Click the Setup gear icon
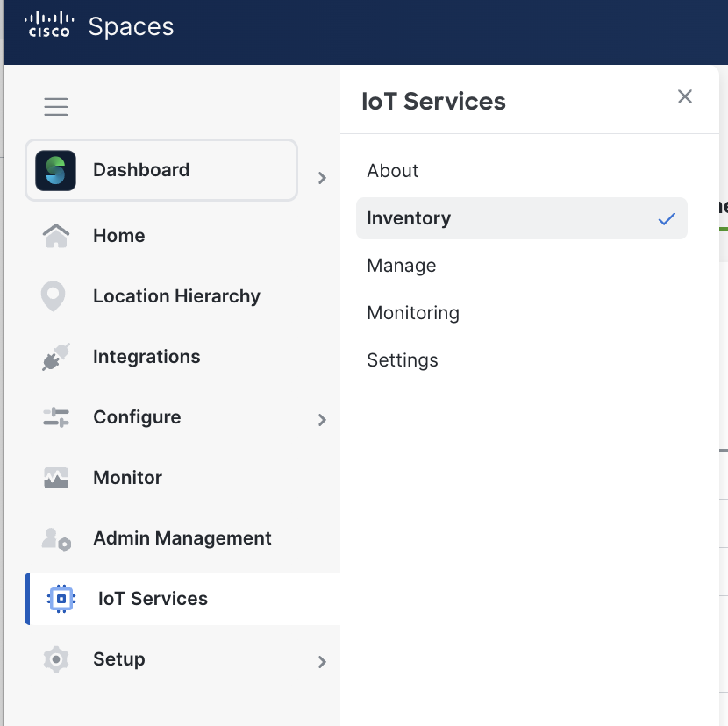Image resolution: width=728 pixels, height=726 pixels. point(56,659)
